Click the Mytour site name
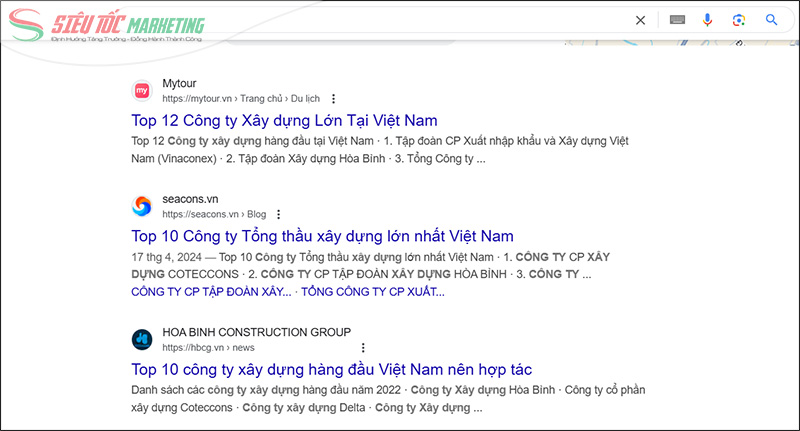 click(179, 83)
